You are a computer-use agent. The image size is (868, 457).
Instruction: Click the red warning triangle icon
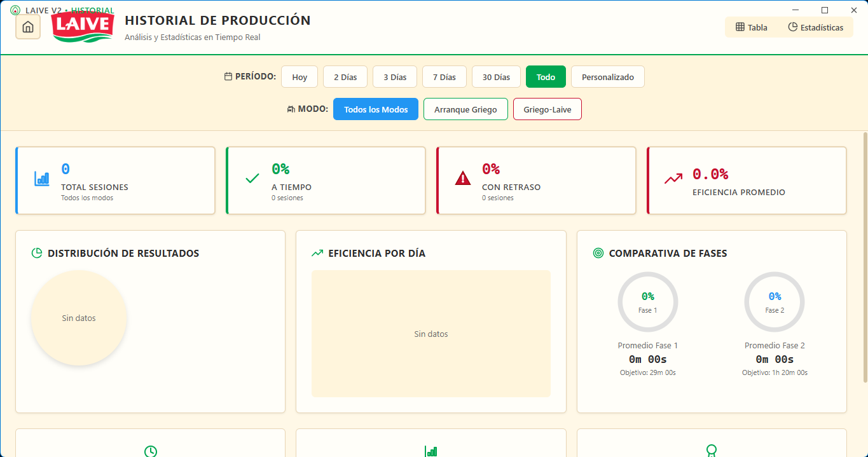point(463,179)
